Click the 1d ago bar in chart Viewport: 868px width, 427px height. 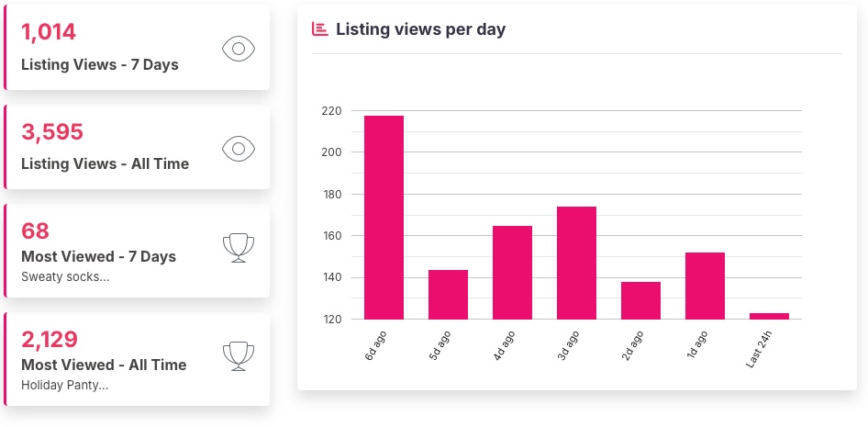pos(705,286)
